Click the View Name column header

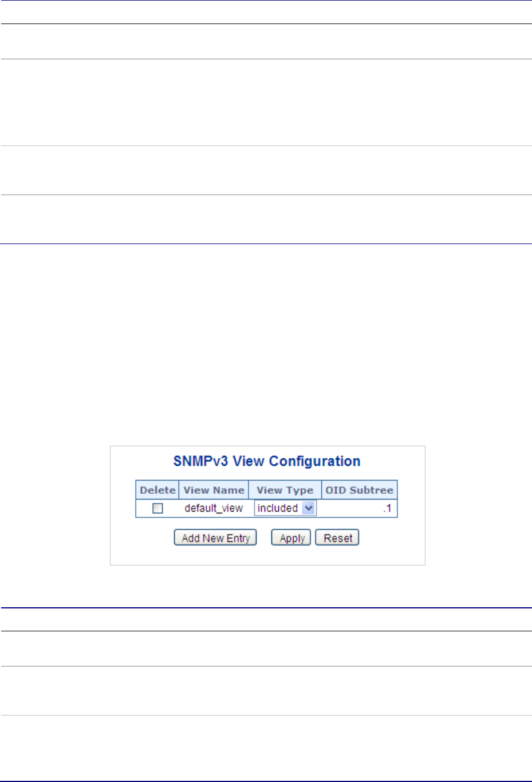pyautogui.click(x=214, y=490)
